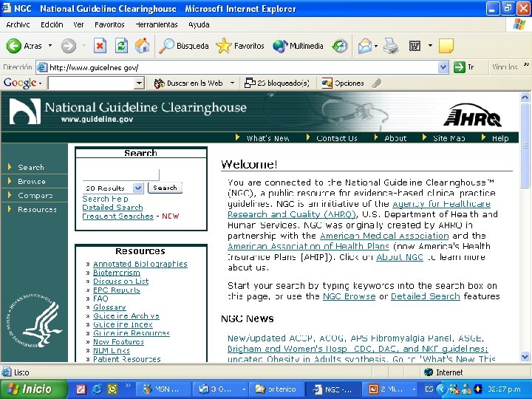The width and height of the screenshot is (532, 399).
Task: Open the address bar dropdown arrow
Action: (x=443, y=67)
